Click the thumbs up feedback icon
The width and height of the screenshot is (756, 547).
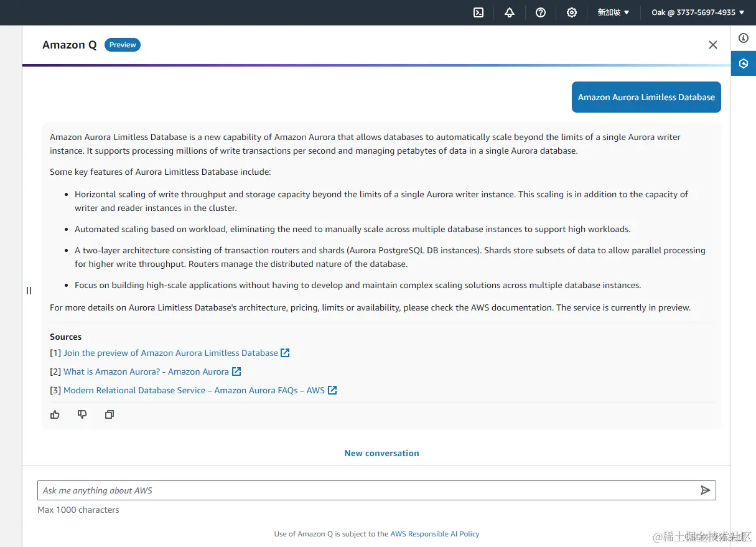point(55,414)
